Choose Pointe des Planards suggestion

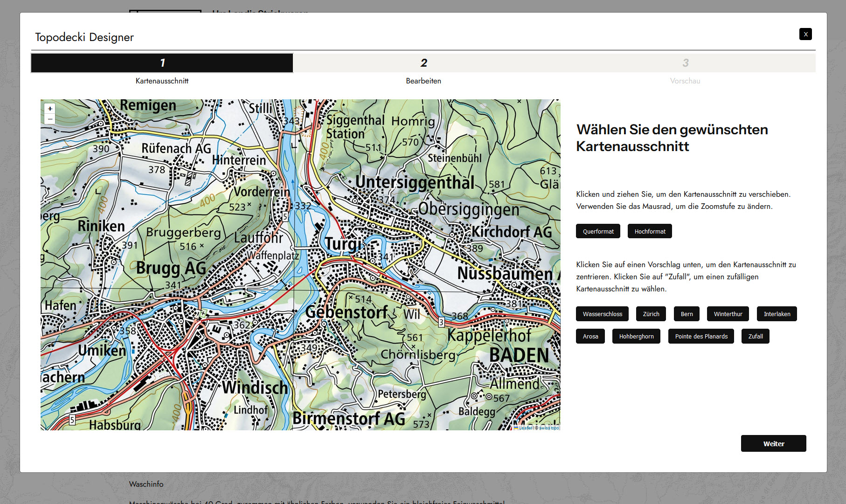(701, 336)
